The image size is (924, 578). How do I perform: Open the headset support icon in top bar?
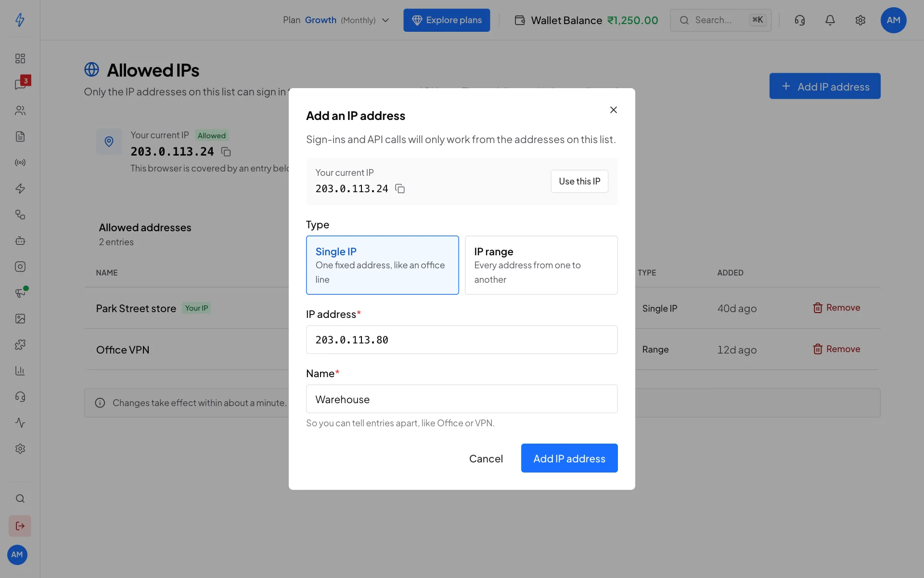click(x=800, y=20)
